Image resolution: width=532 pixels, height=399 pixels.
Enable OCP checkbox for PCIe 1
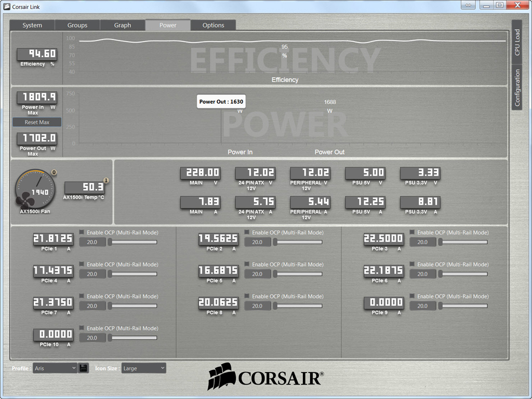coord(82,232)
